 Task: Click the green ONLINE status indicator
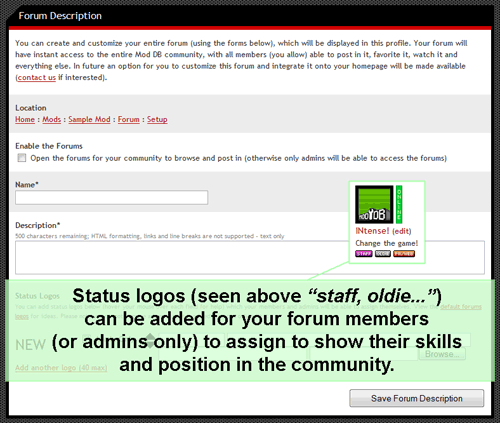(x=399, y=204)
